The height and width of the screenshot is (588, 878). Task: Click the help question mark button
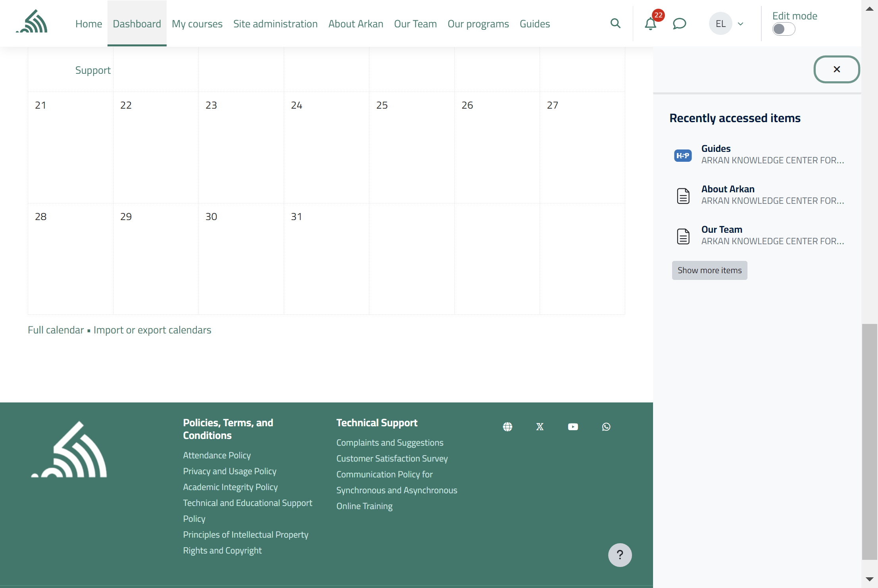pyautogui.click(x=620, y=555)
